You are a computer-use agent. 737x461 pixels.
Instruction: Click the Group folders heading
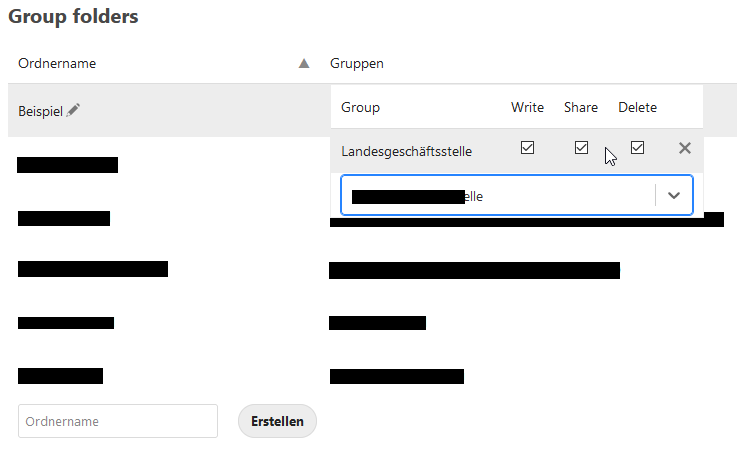click(x=73, y=17)
